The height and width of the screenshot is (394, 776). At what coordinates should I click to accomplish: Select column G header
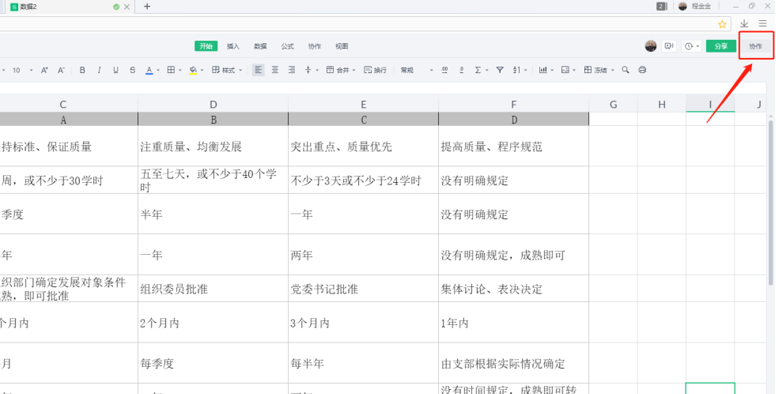pos(613,104)
